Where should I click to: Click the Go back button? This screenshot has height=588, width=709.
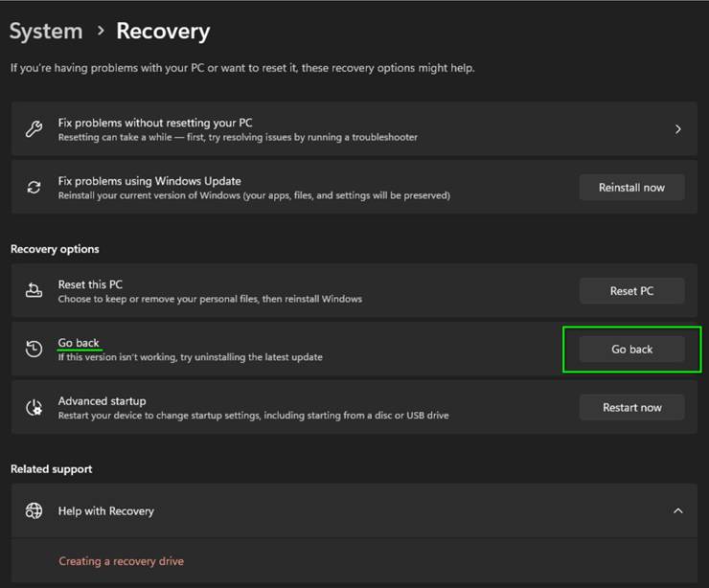tap(631, 349)
